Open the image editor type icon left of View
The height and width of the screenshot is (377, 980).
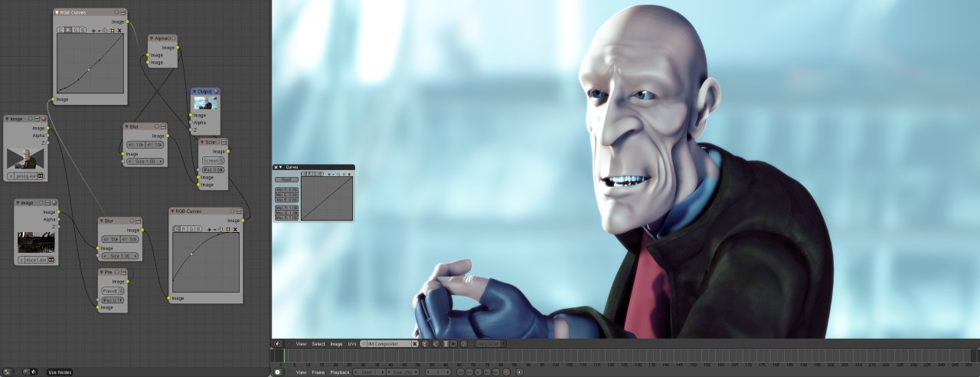(277, 344)
